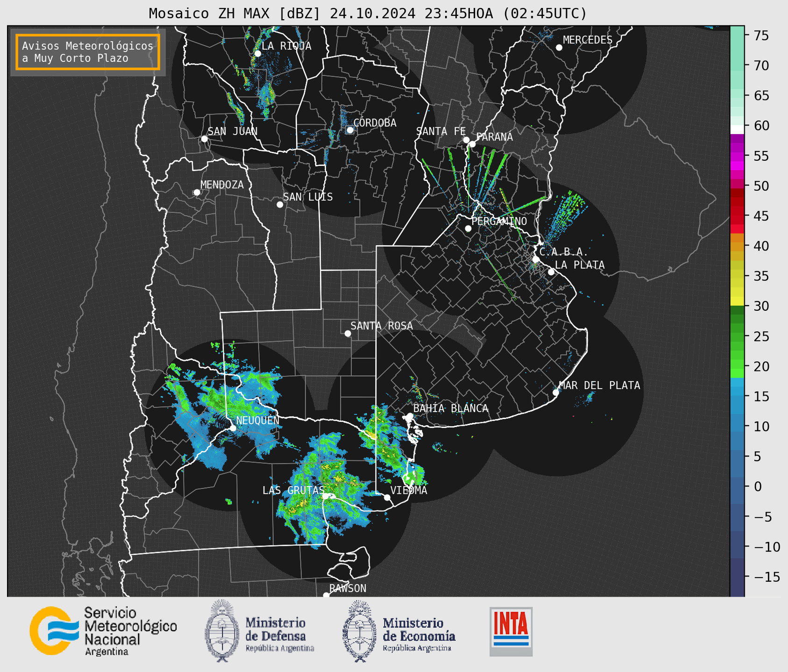Click the 60 label on the dBZ scale
This screenshot has height=672, width=788.
tap(761, 126)
